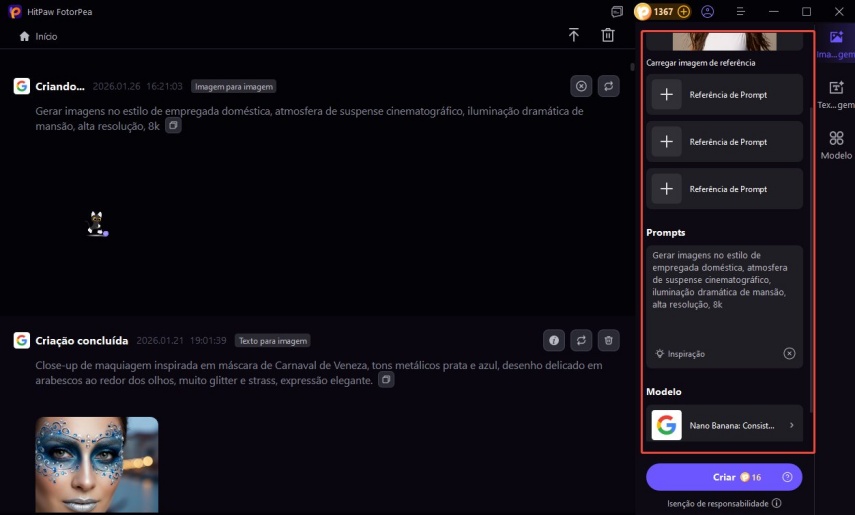Open the hamburger menu in title bar
The image size is (855, 515).
coord(740,11)
